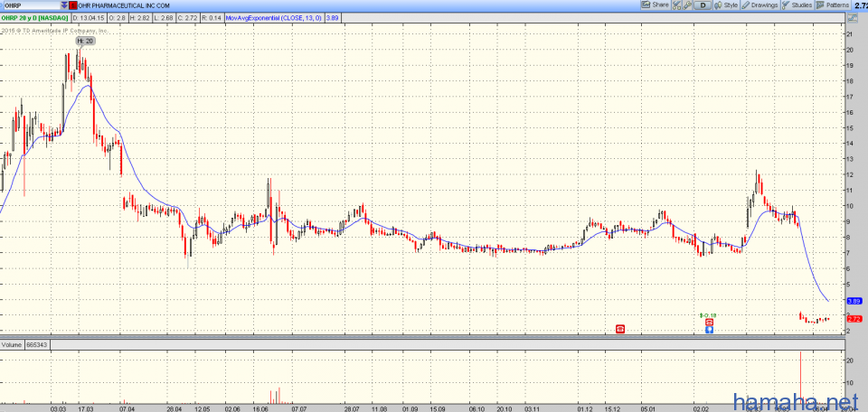868x412 pixels.
Task: Click the 3.89 EMA value in header
Action: [332, 18]
